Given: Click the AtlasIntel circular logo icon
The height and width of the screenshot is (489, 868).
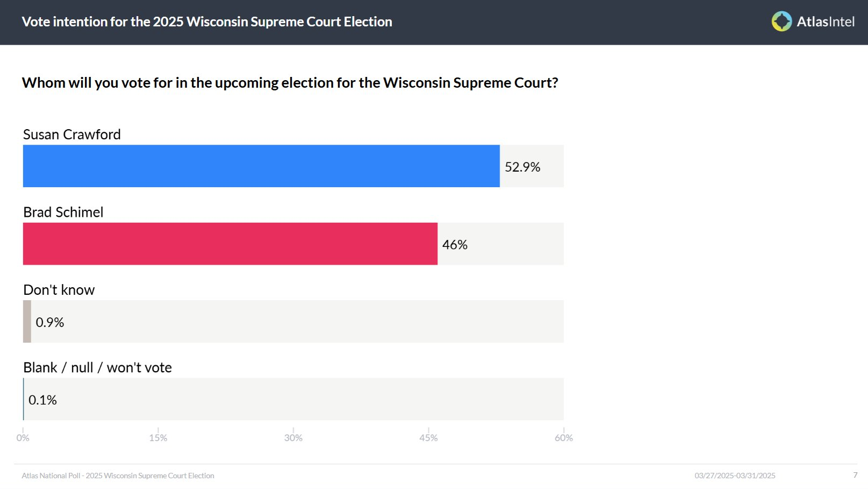Looking at the screenshot, I should point(781,22).
